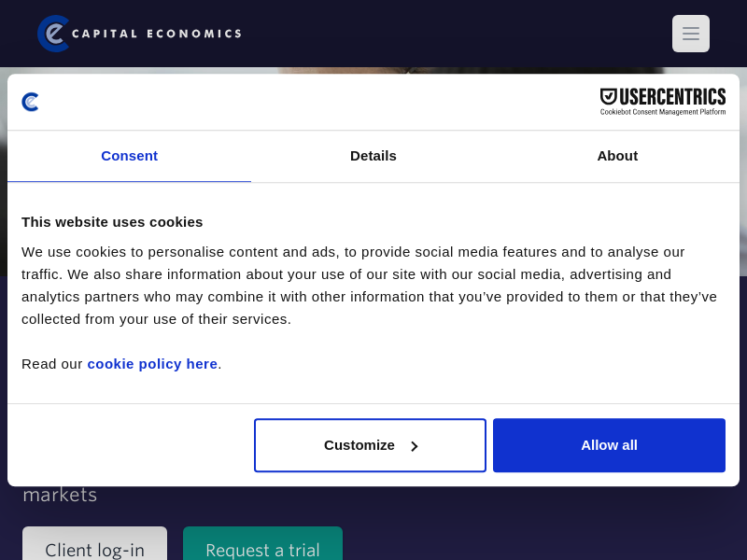747x560 pixels.
Task: Open the hamburger navigation menu
Action: pos(690,34)
